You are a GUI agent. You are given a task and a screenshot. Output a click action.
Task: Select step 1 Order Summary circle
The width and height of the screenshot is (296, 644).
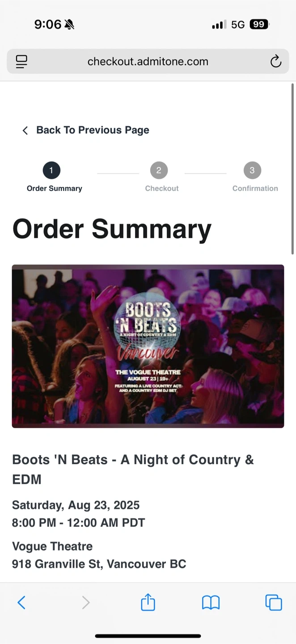tap(51, 170)
